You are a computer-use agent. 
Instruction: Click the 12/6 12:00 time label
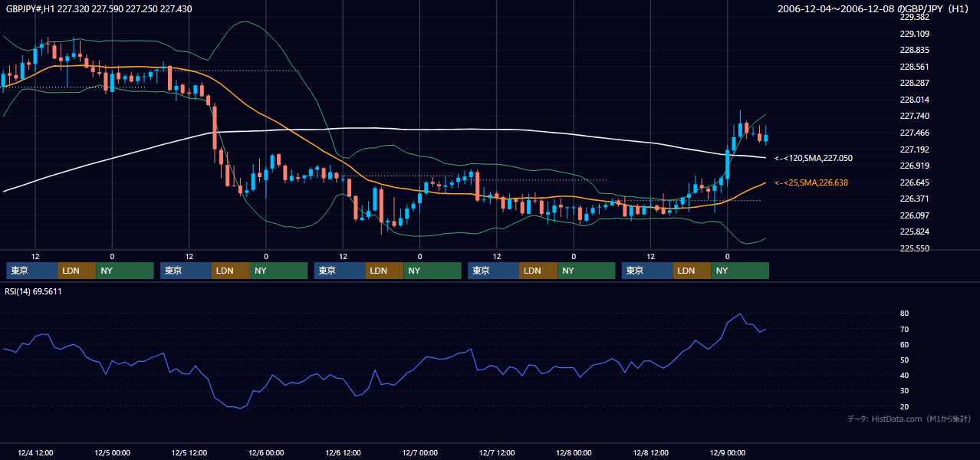point(343,453)
